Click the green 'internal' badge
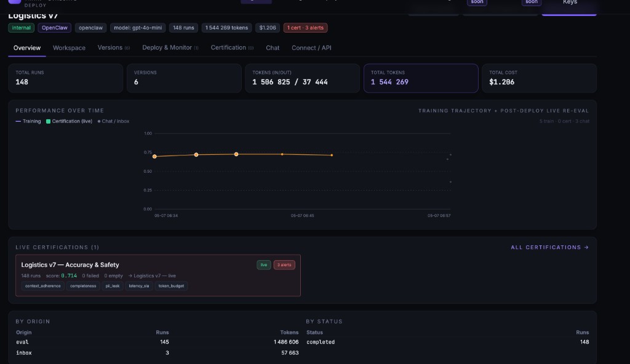 pyautogui.click(x=22, y=28)
